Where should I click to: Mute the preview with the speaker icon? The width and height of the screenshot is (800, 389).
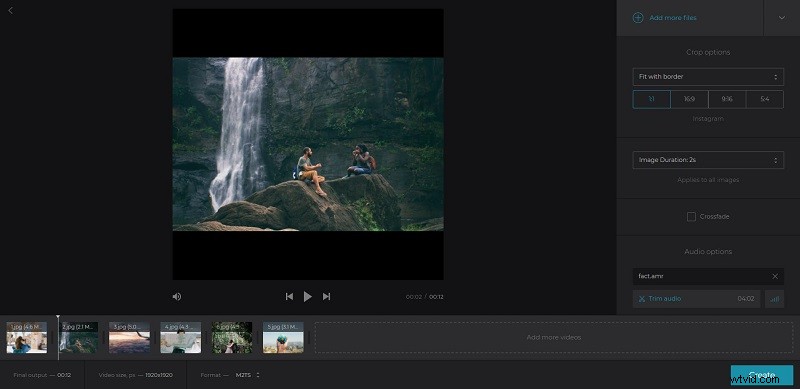tap(177, 297)
